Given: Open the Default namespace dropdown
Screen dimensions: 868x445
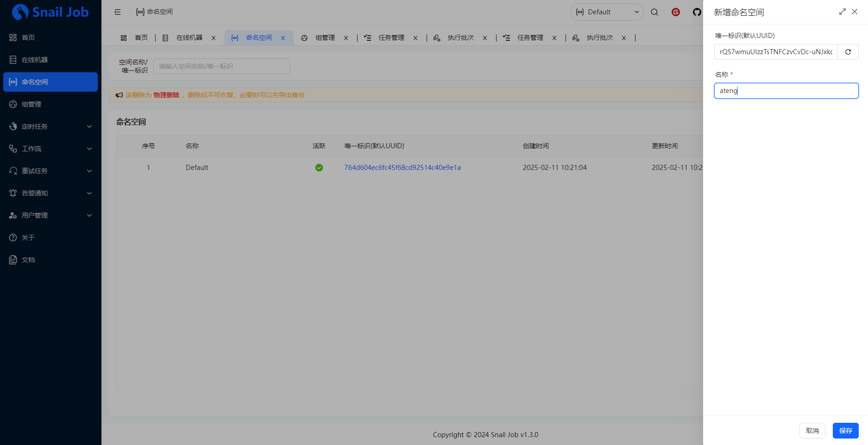Looking at the screenshot, I should [x=607, y=12].
